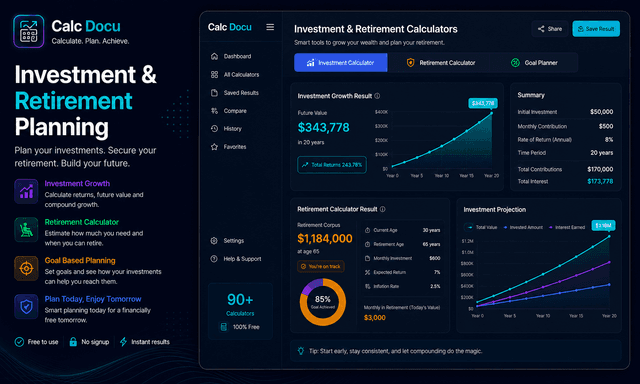Open Settings label in sidebar
Image resolution: width=640 pixels, height=384 pixels.
pyautogui.click(x=233, y=241)
